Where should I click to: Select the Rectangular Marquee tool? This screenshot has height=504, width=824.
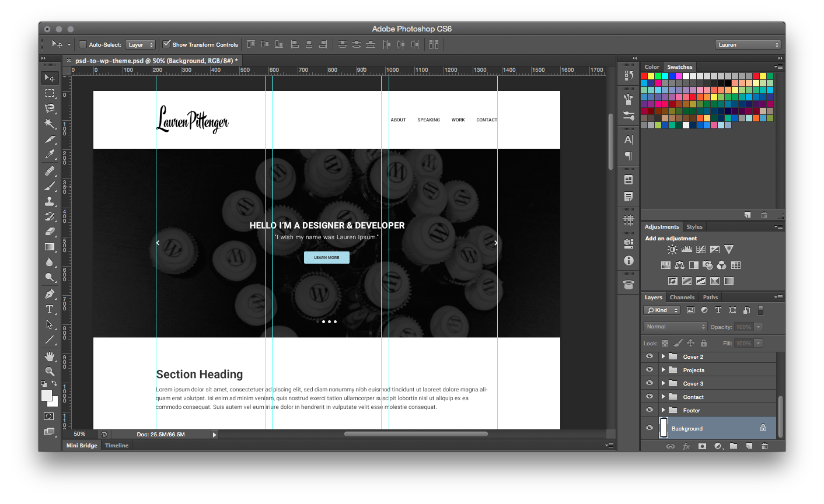coord(50,93)
